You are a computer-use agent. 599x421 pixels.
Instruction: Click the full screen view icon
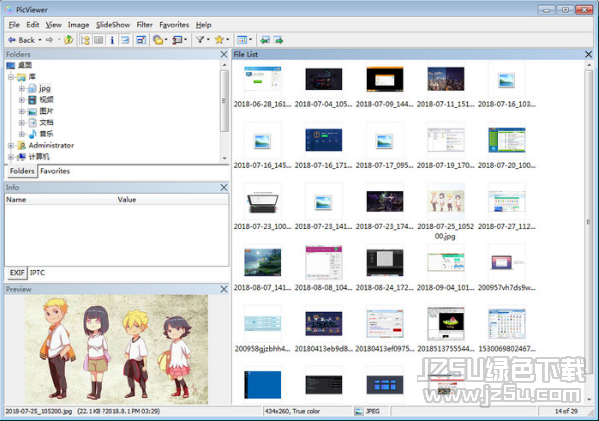coord(141,40)
